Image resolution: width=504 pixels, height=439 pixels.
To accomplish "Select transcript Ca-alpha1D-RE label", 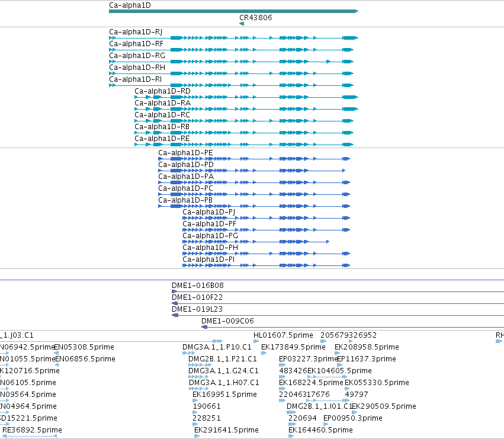I will [x=162, y=139].
